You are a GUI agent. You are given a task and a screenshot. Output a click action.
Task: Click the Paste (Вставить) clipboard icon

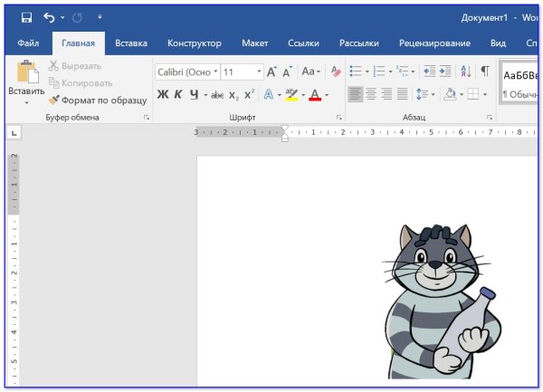(26, 73)
